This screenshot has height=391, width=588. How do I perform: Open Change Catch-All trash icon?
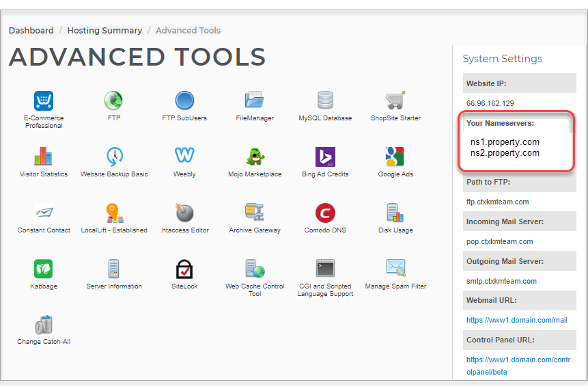tap(44, 325)
